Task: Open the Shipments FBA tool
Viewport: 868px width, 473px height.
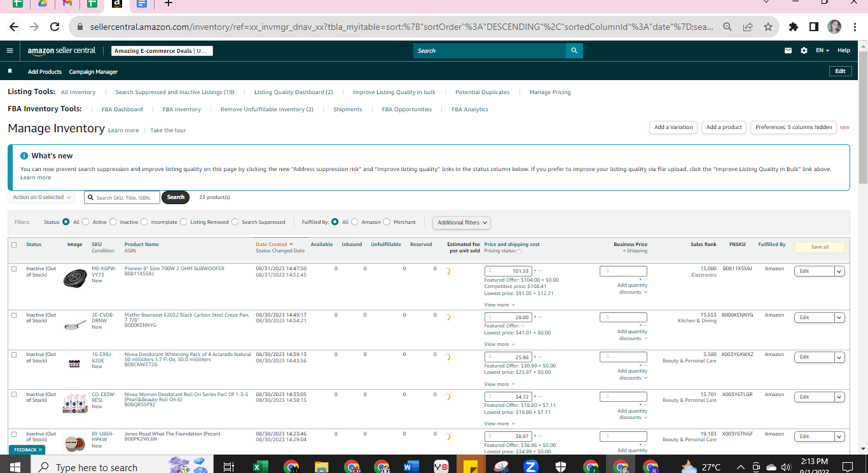Action: 348,109
